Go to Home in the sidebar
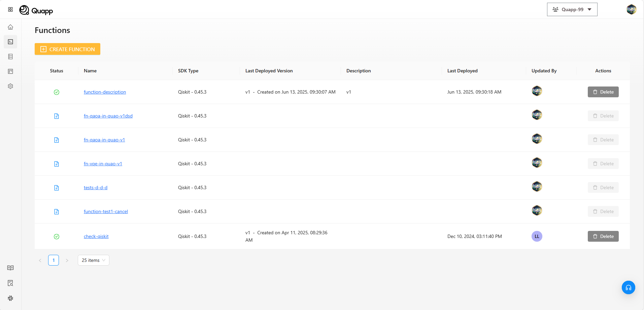 pyautogui.click(x=10, y=27)
